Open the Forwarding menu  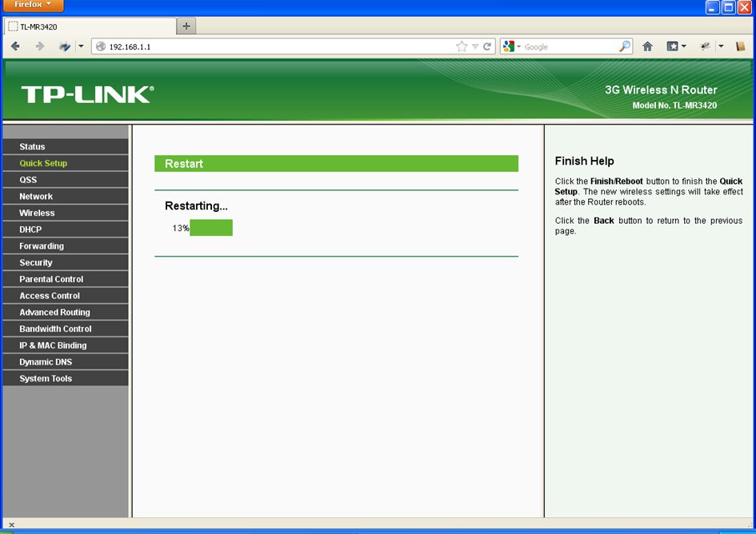(66, 245)
